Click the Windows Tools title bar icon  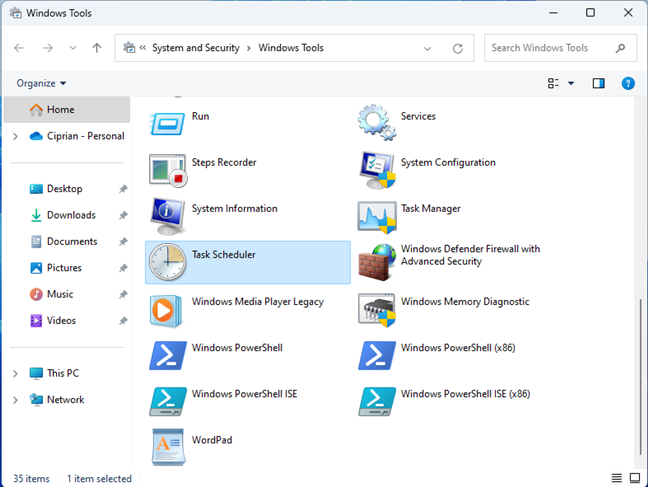click(16, 13)
